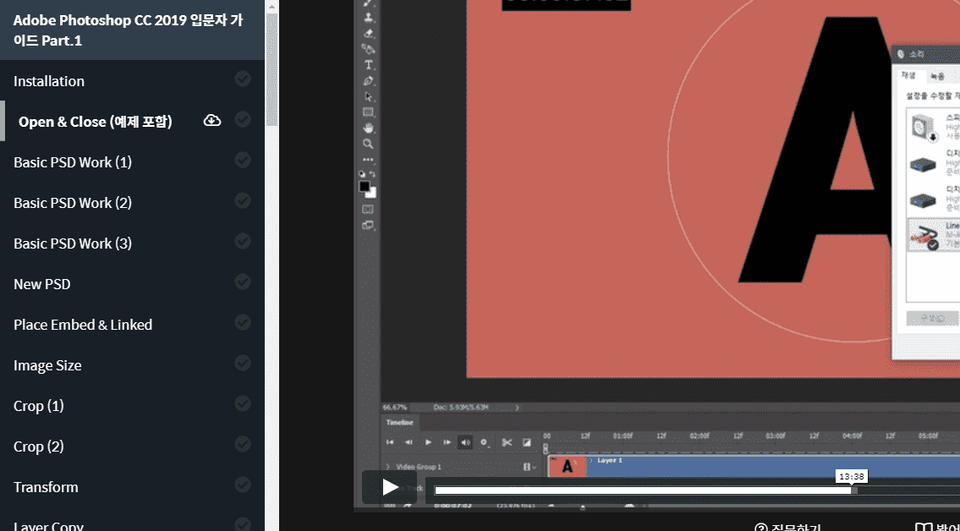Toggle Basic PSD Work (3) checkmark
960x531 pixels.
[x=242, y=241]
